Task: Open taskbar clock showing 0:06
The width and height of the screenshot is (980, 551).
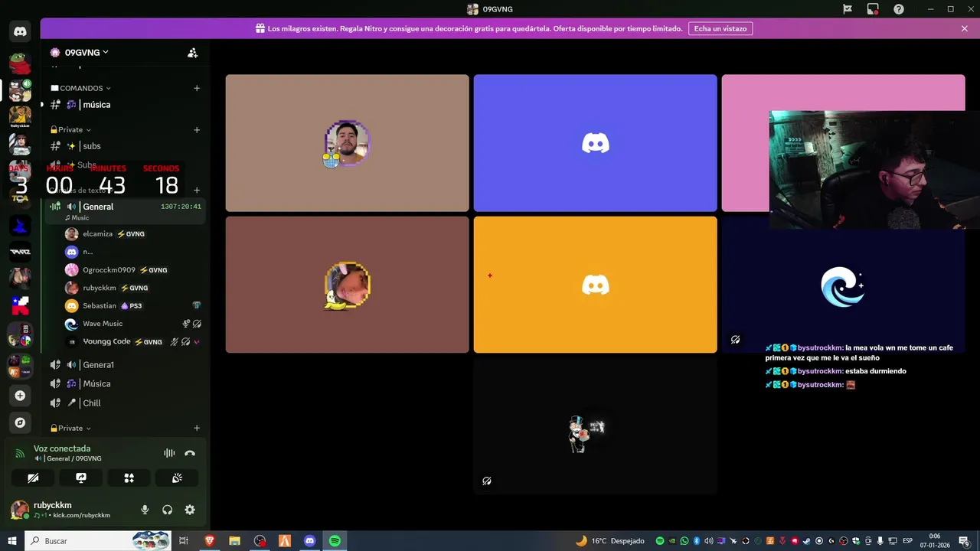Action: 936,541
